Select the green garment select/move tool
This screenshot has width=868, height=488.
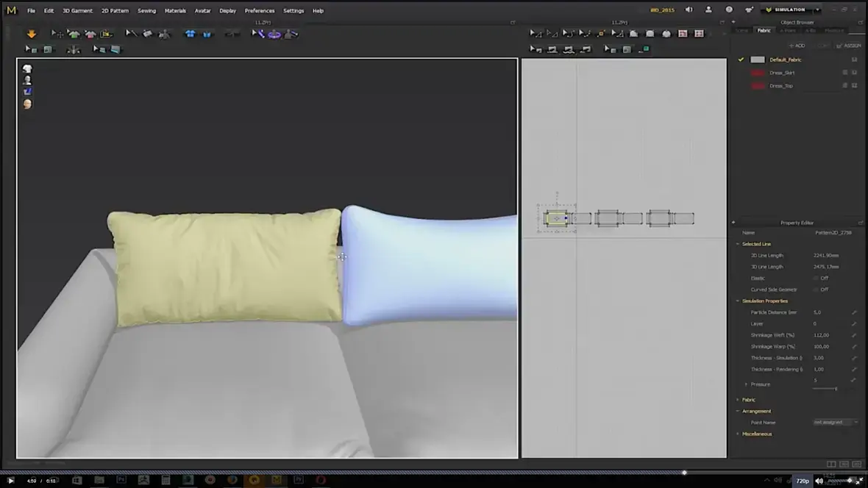coord(74,34)
